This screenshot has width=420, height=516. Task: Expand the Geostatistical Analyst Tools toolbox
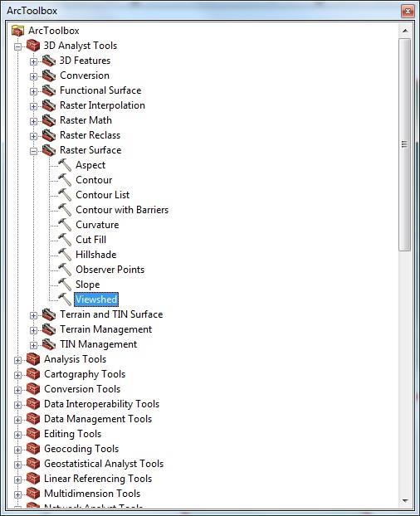[17, 465]
